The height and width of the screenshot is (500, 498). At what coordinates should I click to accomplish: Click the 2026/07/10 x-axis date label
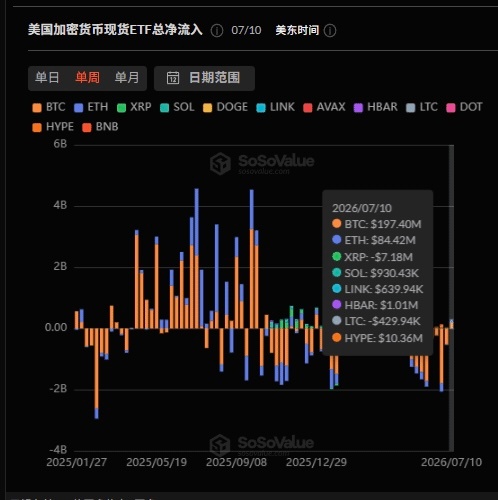[452, 462]
